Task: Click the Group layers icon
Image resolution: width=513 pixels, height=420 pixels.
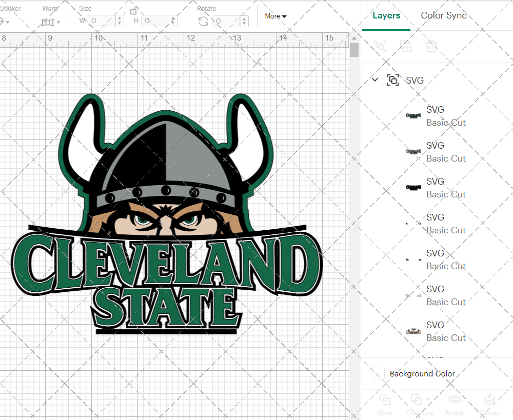Action: 381,46
